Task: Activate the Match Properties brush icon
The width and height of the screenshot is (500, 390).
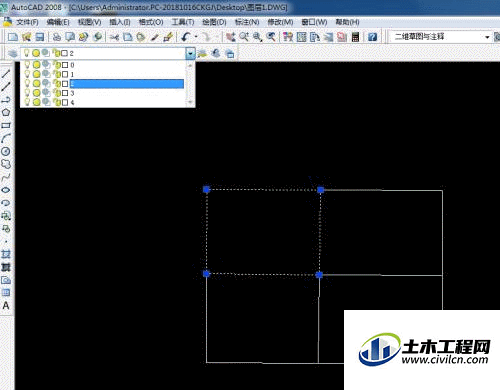Action: [154, 37]
